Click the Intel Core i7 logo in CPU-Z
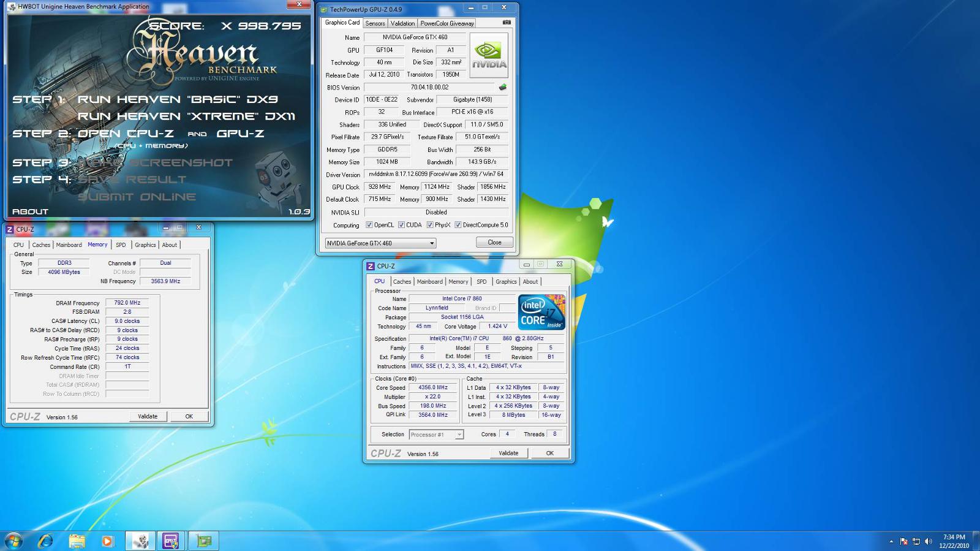 click(x=541, y=312)
